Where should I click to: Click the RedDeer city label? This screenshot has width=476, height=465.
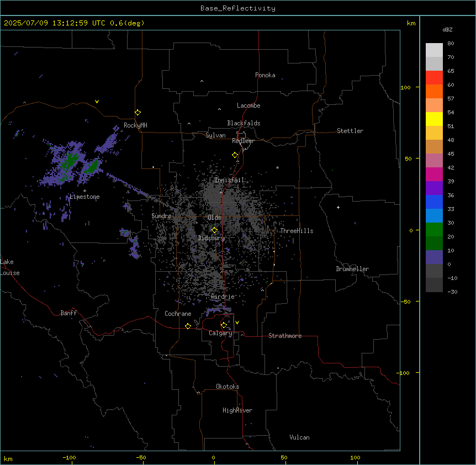[243, 141]
